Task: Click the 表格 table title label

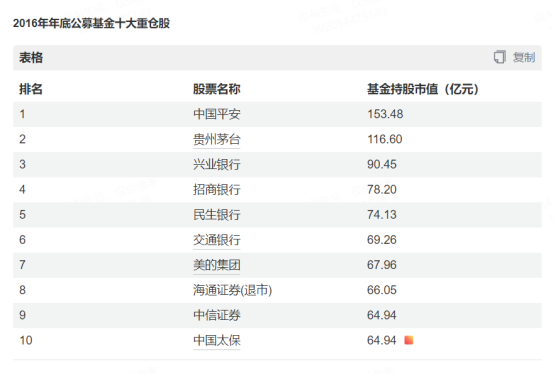Action: tap(31, 58)
